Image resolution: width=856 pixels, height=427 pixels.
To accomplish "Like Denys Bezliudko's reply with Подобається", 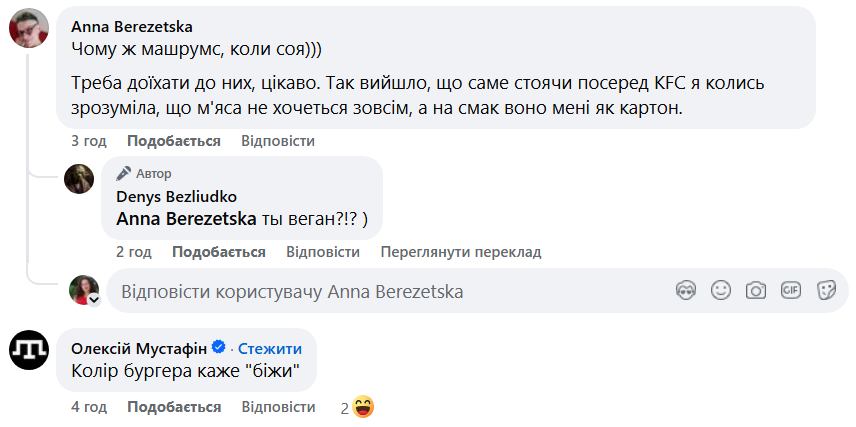I will pos(219,252).
